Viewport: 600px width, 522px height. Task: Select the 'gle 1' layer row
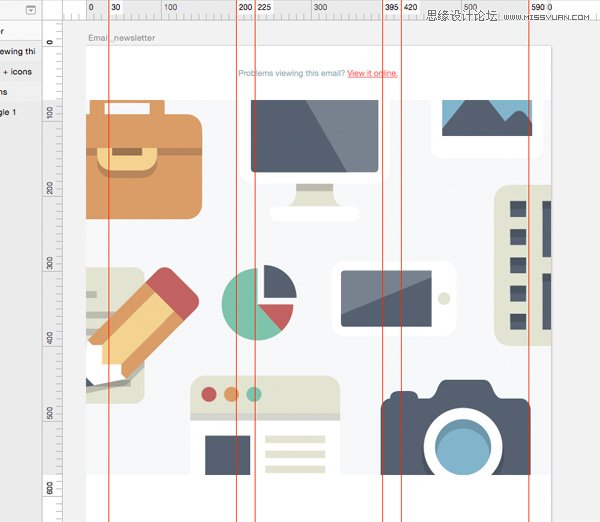pos(21,112)
